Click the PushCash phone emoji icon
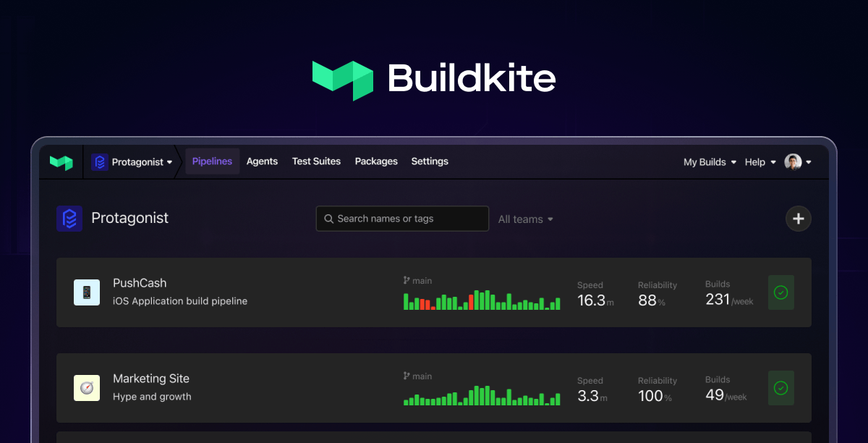 [x=87, y=292]
